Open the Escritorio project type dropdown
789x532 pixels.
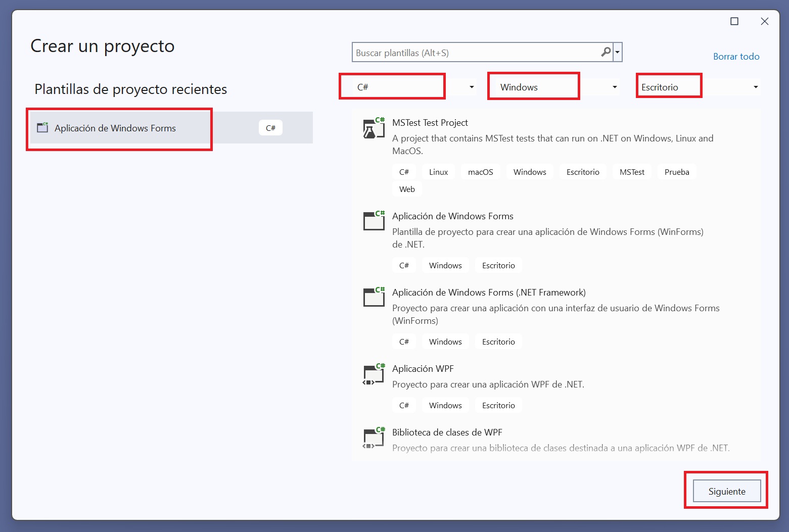click(755, 87)
